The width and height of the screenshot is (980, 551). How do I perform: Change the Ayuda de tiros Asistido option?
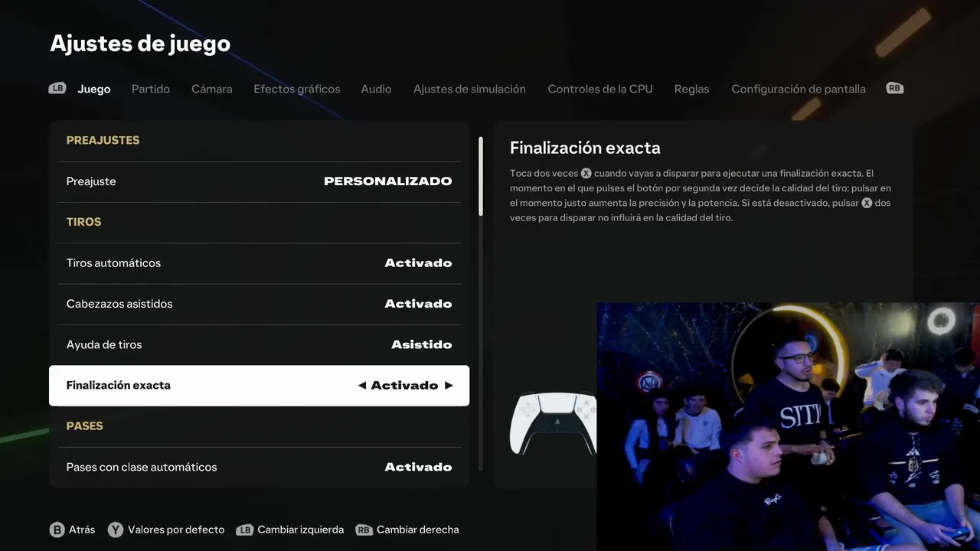pyautogui.click(x=259, y=344)
